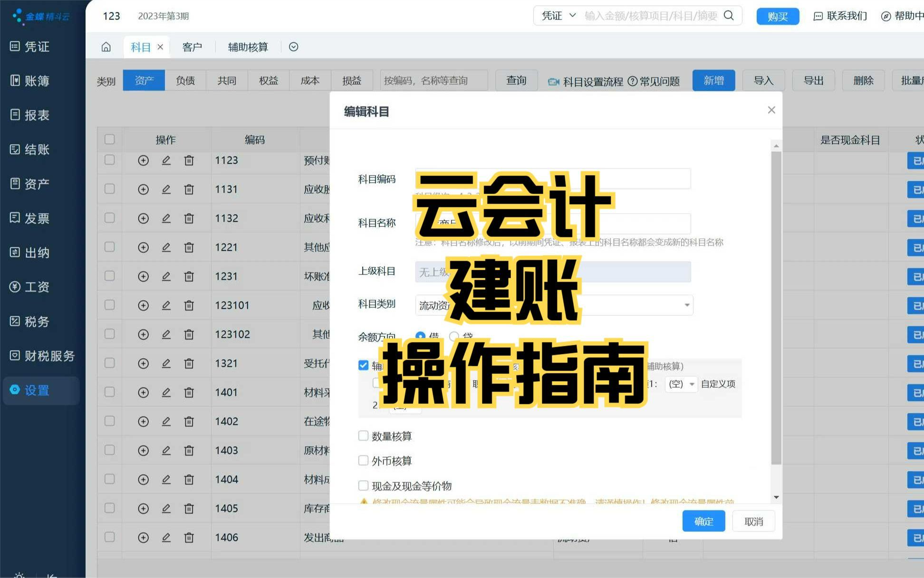
Task: Click the dialog scrollbar down arrow
Action: [x=776, y=497]
